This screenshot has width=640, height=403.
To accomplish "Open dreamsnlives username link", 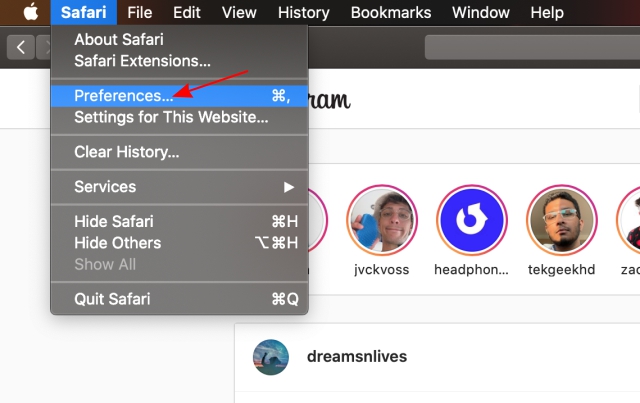I will [x=357, y=356].
